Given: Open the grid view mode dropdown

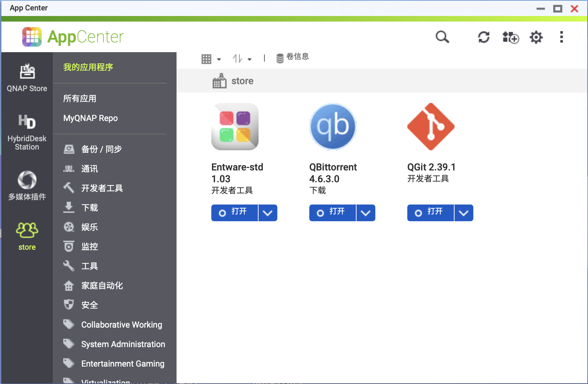Looking at the screenshot, I should coord(211,59).
